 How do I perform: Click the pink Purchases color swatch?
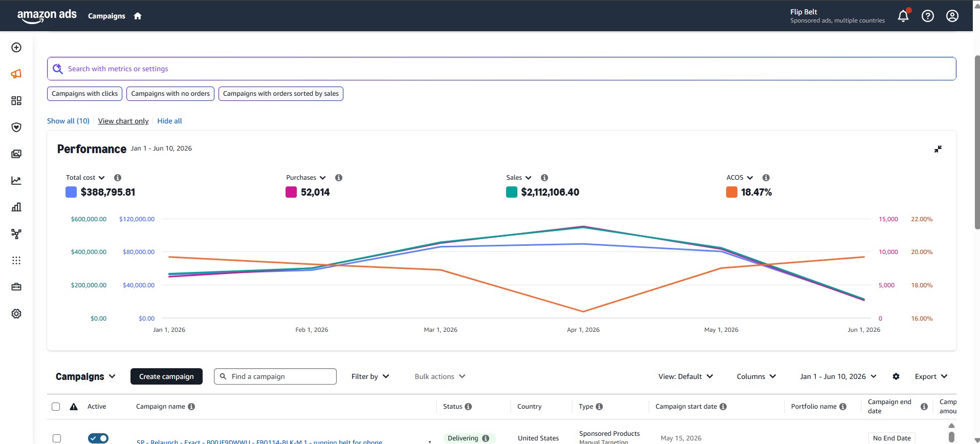291,192
